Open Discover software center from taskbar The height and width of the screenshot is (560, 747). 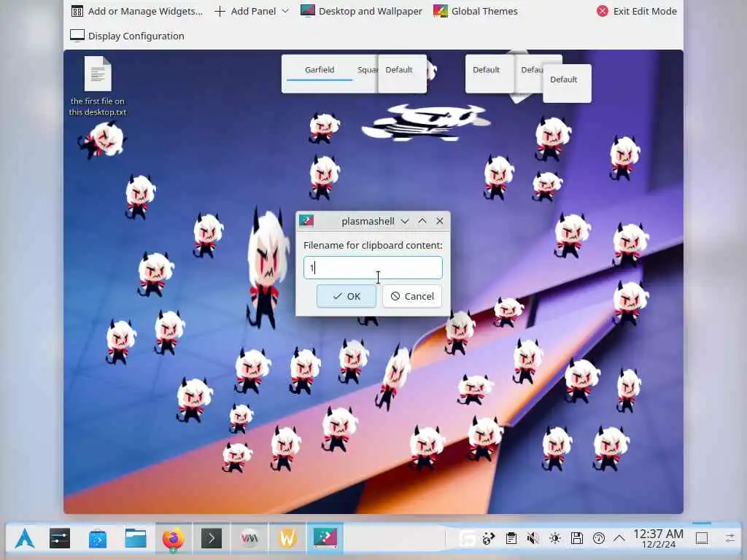pos(98,539)
